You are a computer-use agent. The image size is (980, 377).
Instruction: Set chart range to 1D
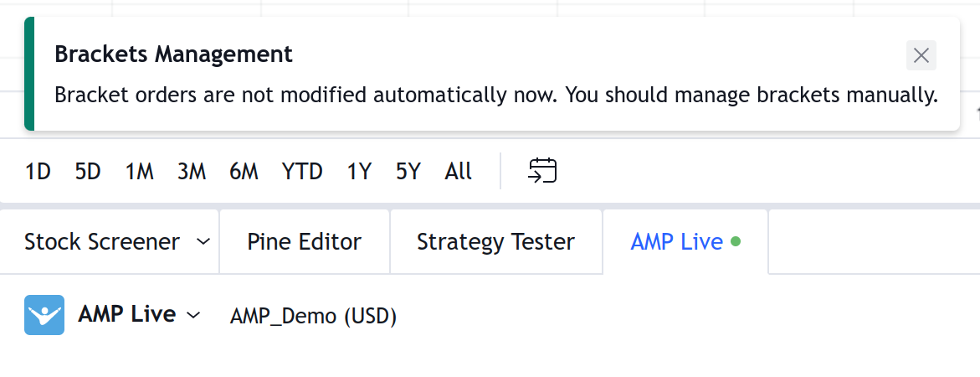(38, 172)
